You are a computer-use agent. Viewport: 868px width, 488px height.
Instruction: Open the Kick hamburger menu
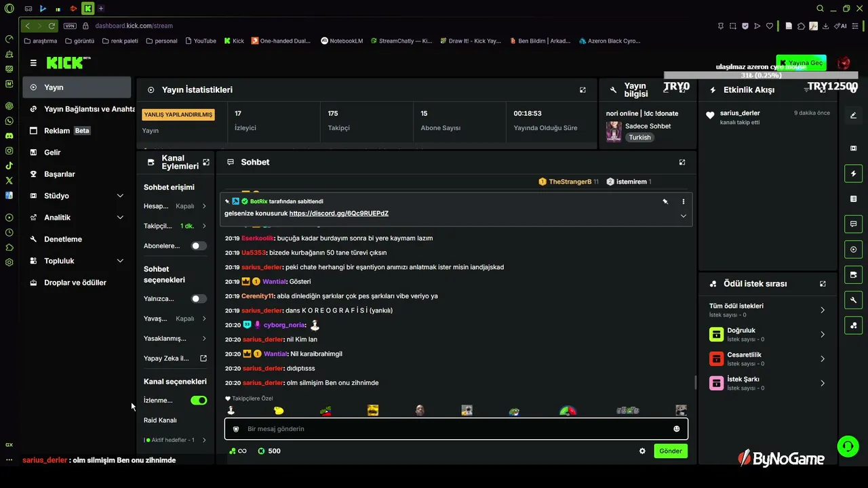(33, 63)
